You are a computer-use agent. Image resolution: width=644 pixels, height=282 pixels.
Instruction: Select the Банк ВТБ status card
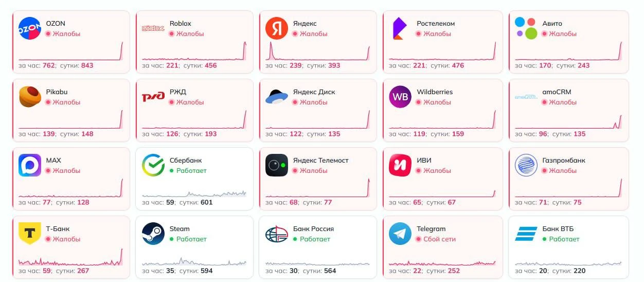(x=568, y=247)
